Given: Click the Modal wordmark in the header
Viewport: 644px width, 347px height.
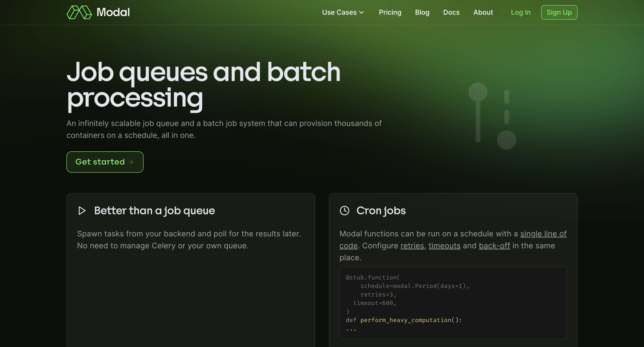Looking at the screenshot, I should [x=113, y=12].
